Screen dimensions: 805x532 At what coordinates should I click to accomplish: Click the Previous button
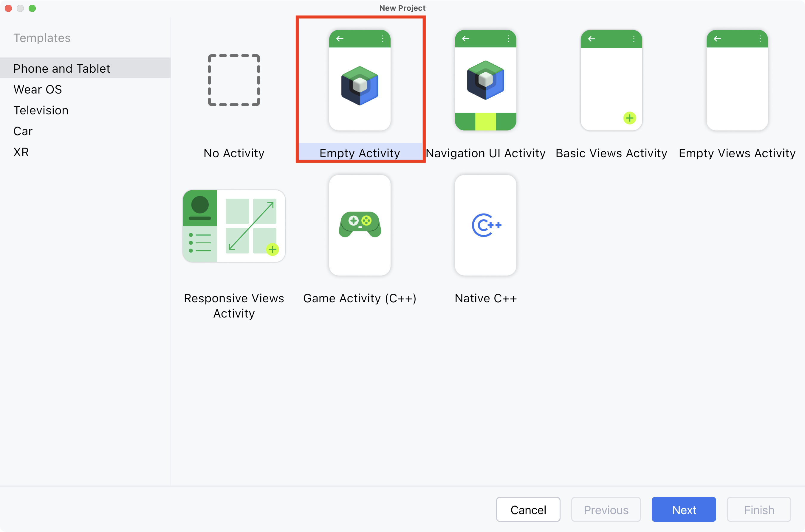[606, 510]
